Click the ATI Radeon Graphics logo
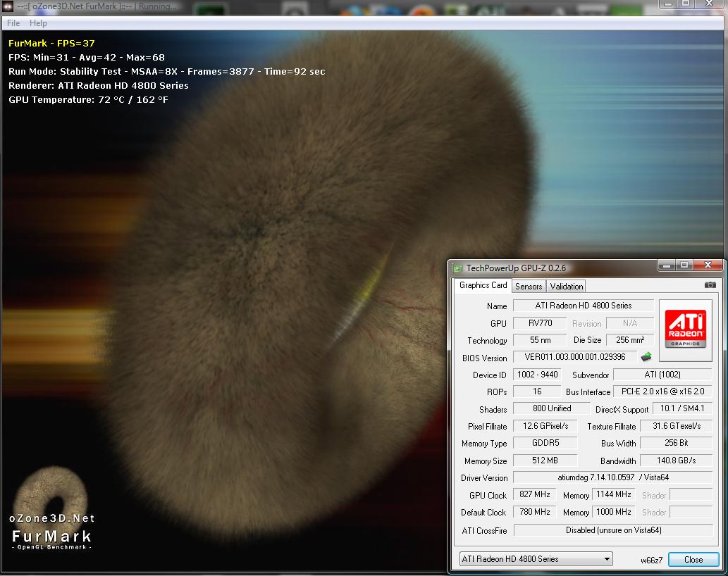This screenshot has height=576, width=728. click(685, 330)
